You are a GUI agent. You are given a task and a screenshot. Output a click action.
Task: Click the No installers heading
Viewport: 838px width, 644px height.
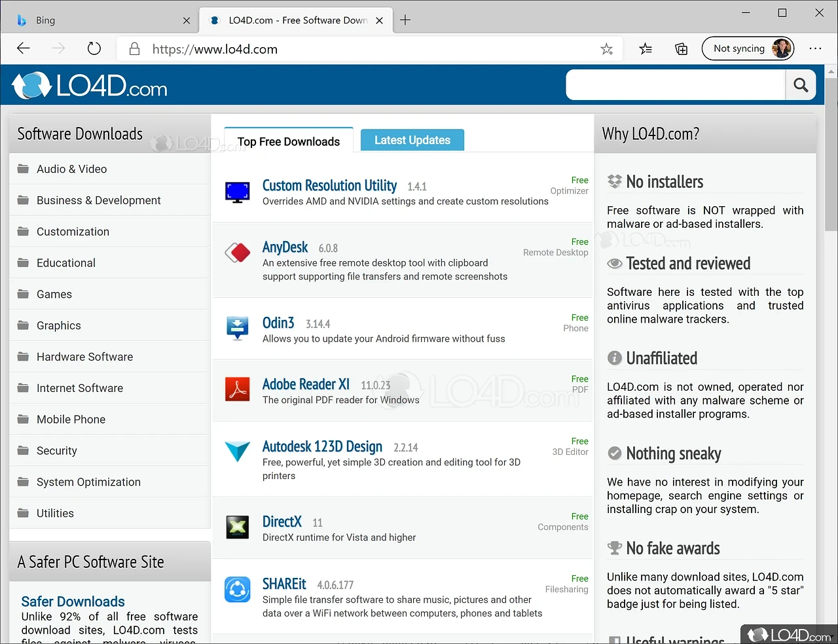pyautogui.click(x=665, y=182)
